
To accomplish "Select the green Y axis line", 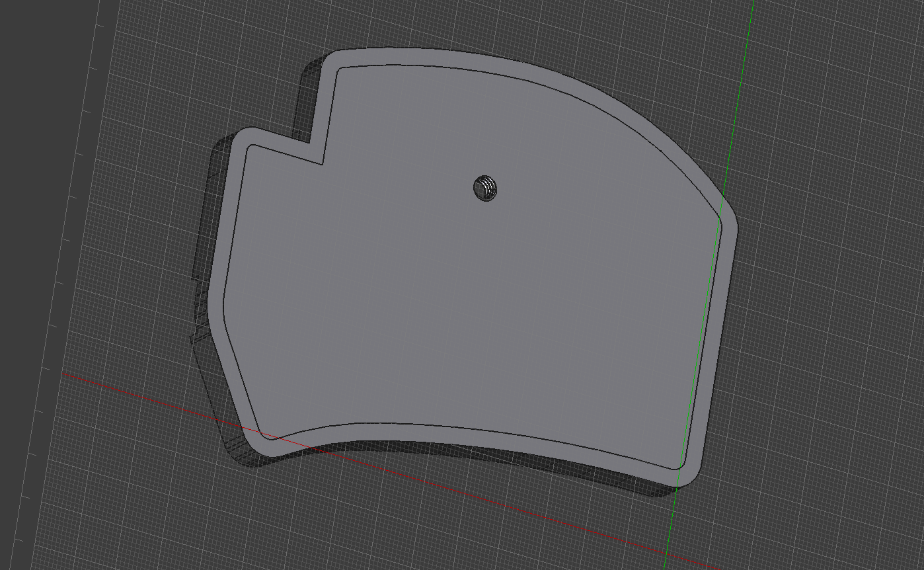I will point(707,284).
